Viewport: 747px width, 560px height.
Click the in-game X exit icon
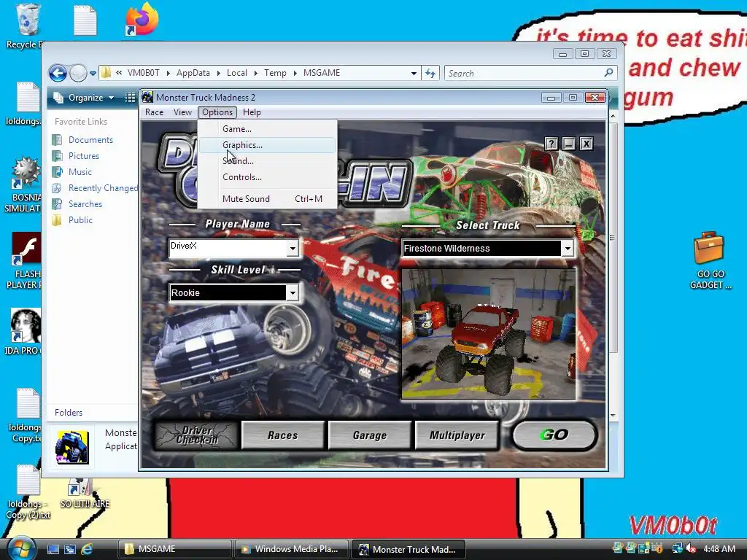point(587,144)
